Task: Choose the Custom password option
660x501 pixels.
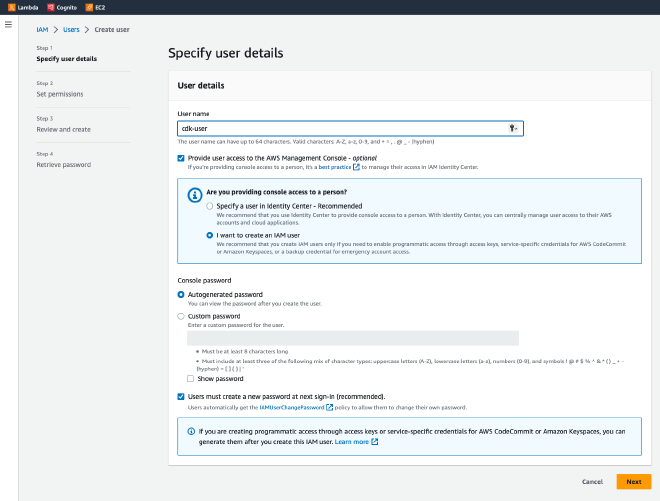Action: click(181, 316)
